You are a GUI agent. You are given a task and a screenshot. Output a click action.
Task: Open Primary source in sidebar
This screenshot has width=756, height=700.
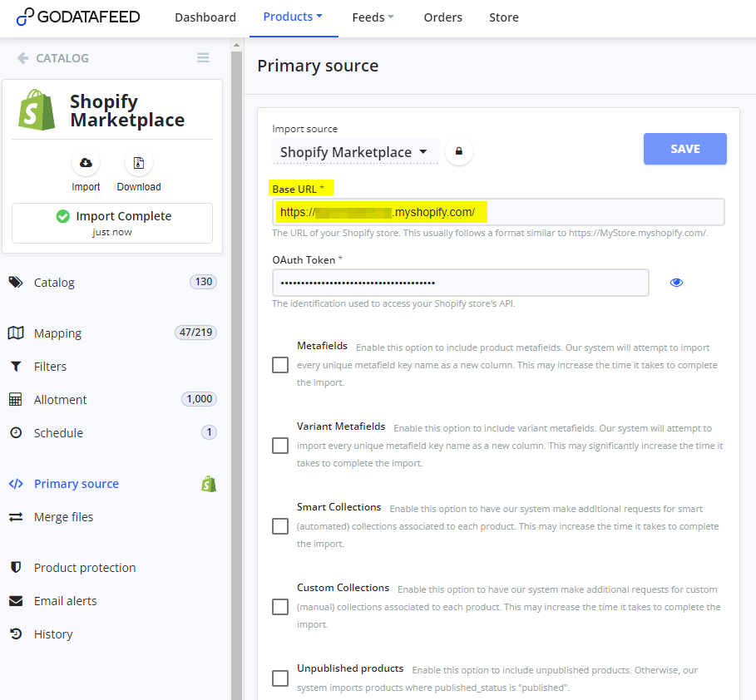tap(77, 484)
